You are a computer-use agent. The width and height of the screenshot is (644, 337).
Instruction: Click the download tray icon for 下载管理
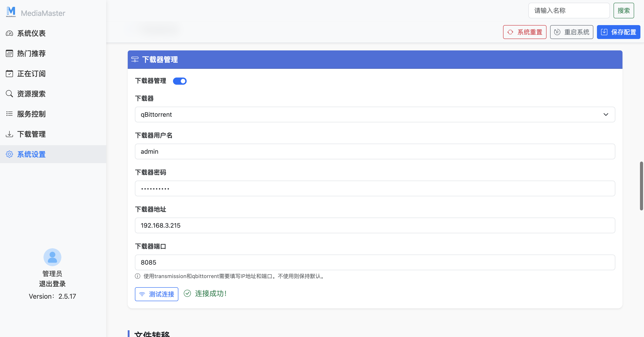coord(9,134)
